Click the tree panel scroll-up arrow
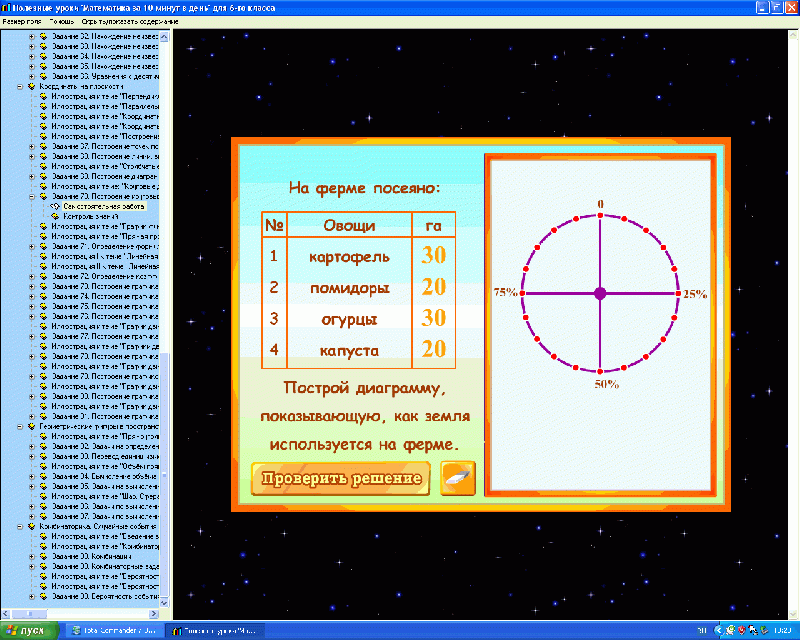800x640 pixels. click(x=167, y=34)
